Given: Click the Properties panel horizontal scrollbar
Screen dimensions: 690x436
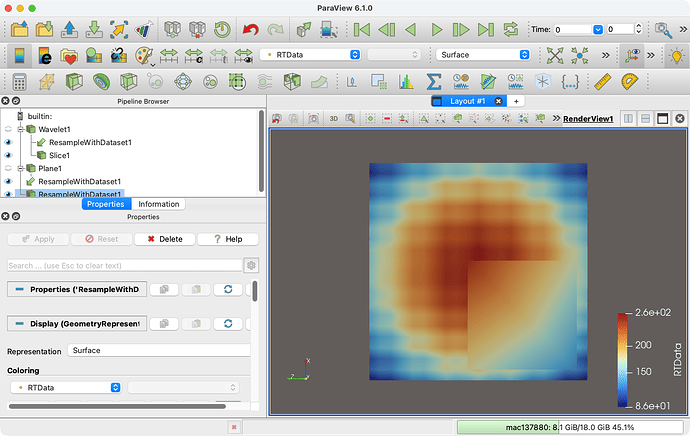Looking at the screenshot, I should [117, 407].
